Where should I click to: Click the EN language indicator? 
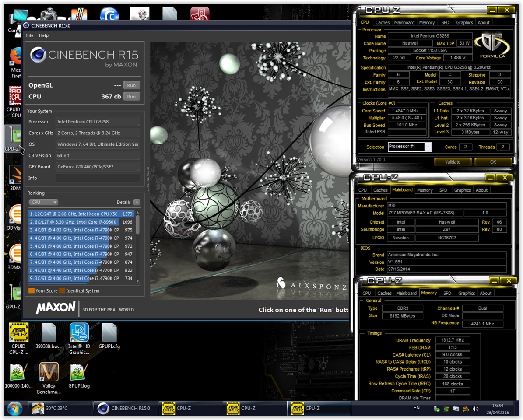[x=417, y=408]
